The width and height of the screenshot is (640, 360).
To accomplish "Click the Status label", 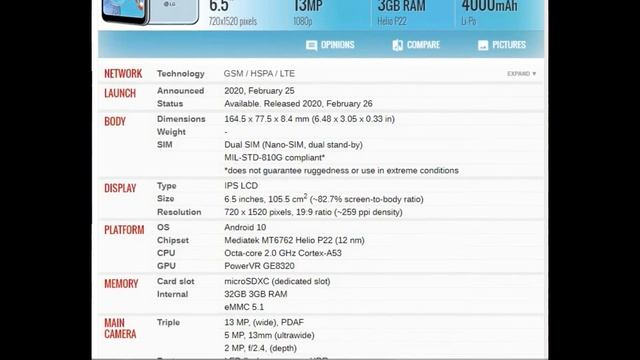I will 170,104.
